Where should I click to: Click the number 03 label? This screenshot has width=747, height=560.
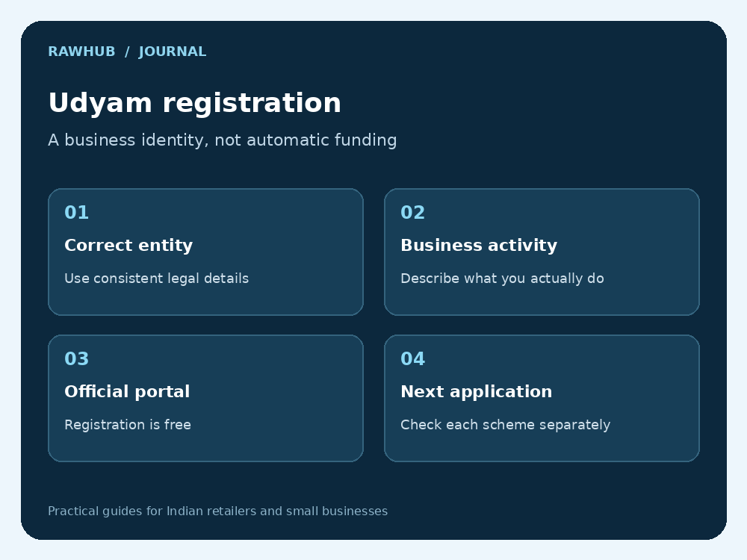[x=77, y=358]
